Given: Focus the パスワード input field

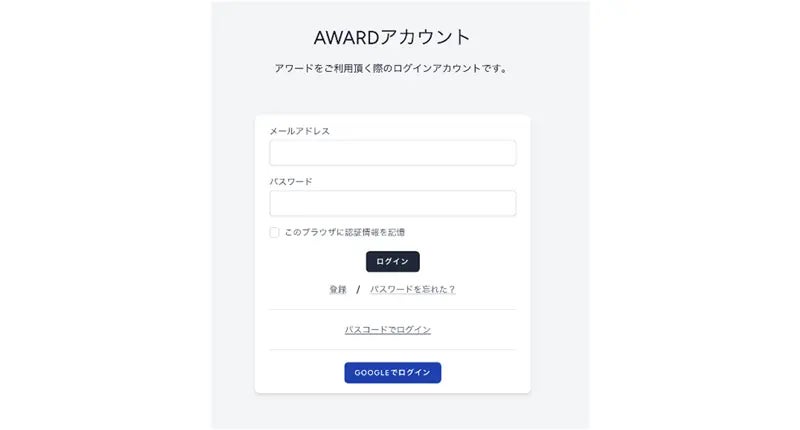Looking at the screenshot, I should tap(392, 204).
